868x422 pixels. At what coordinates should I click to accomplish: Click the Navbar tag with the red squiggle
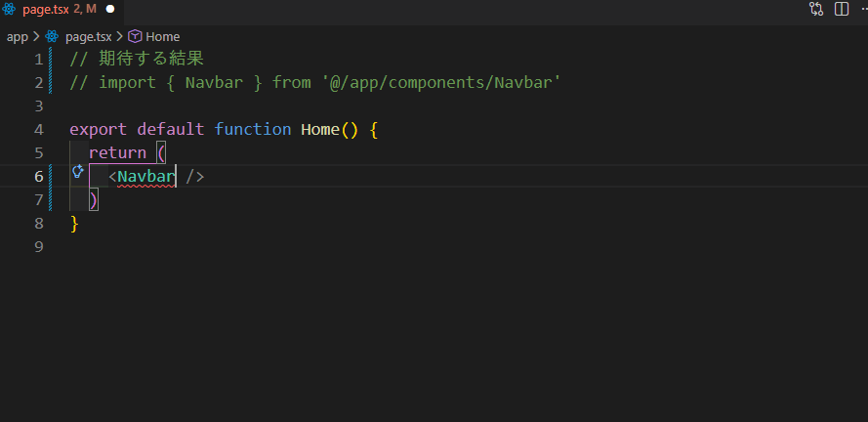tap(146, 177)
